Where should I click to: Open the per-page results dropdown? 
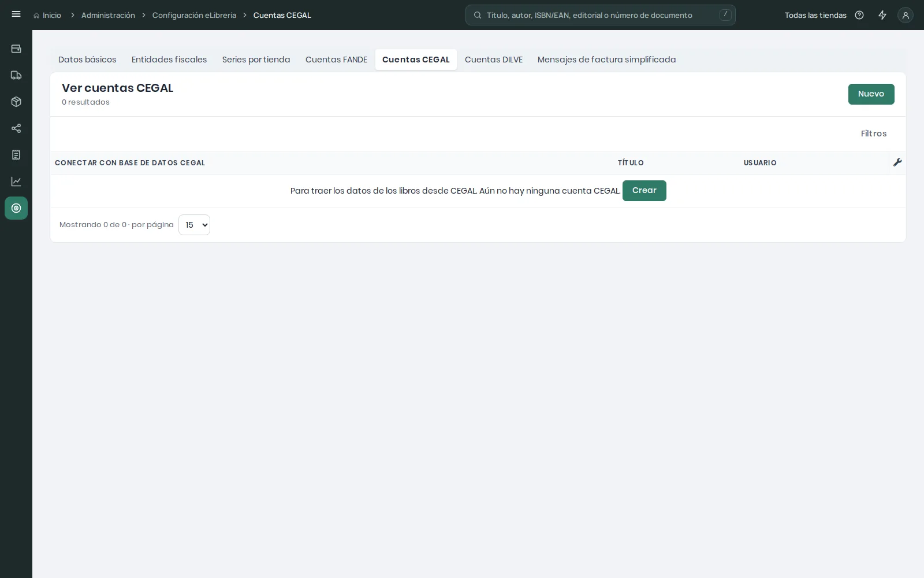tap(194, 225)
